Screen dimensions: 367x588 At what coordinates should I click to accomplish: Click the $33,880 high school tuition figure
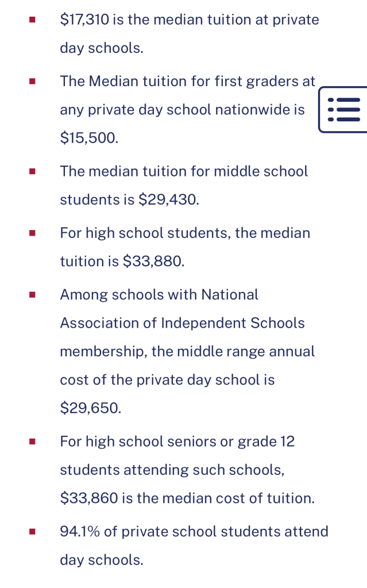click(x=154, y=262)
